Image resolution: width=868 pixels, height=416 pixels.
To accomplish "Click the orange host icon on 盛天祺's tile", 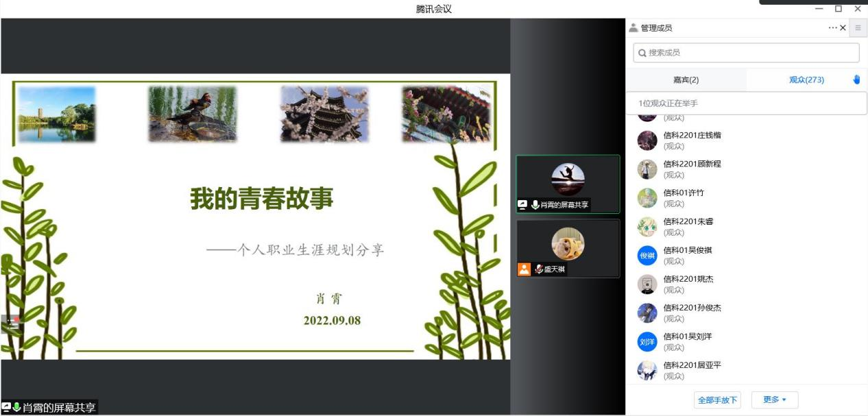I will tap(524, 269).
